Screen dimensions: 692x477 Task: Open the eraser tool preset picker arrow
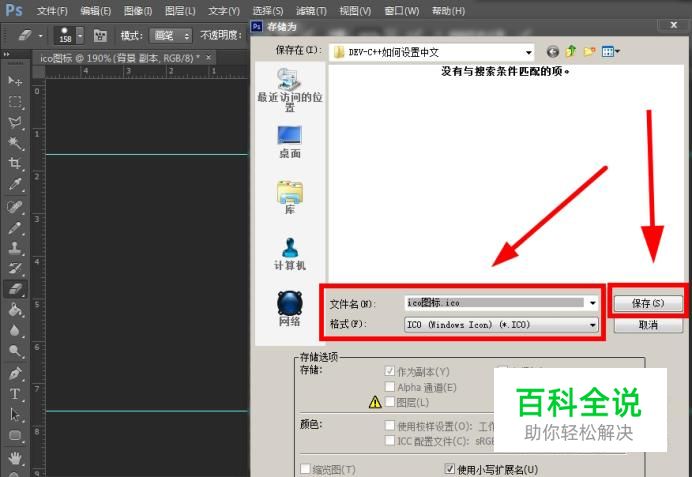pyautogui.click(x=41, y=35)
